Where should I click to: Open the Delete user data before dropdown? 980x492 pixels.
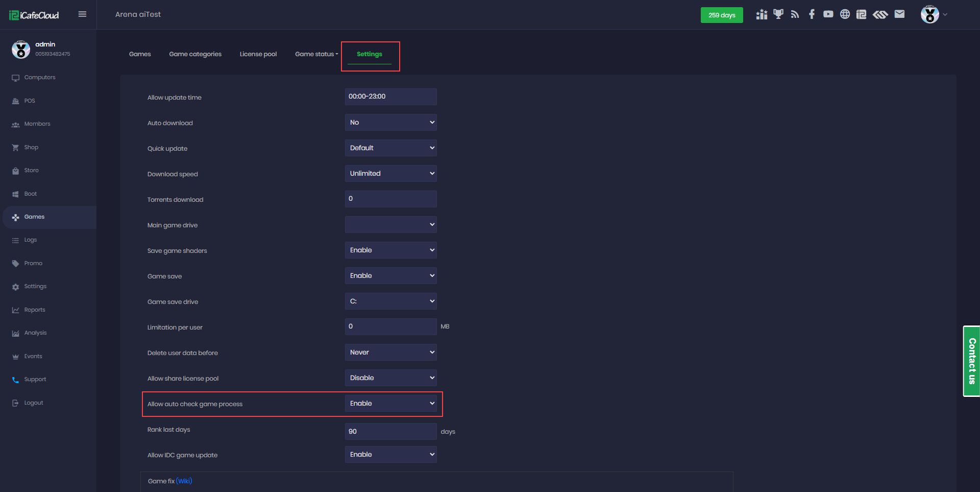click(390, 353)
